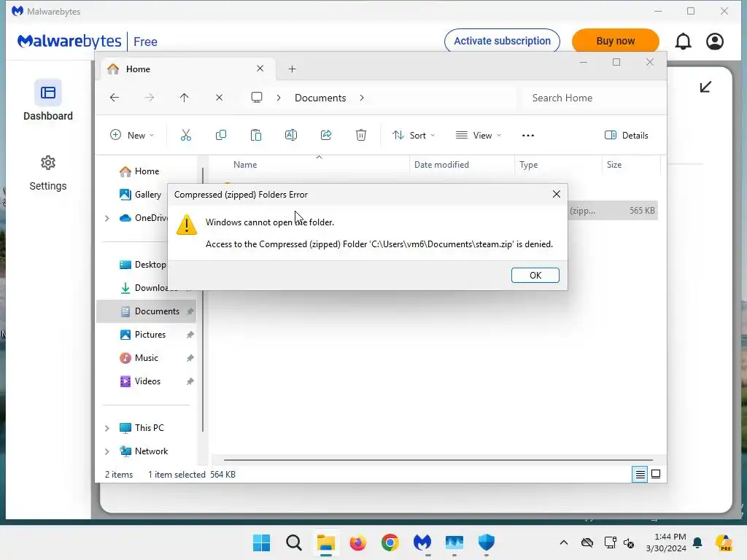Click the Documents breadcrumb in address bar
The image size is (747, 560).
click(320, 98)
